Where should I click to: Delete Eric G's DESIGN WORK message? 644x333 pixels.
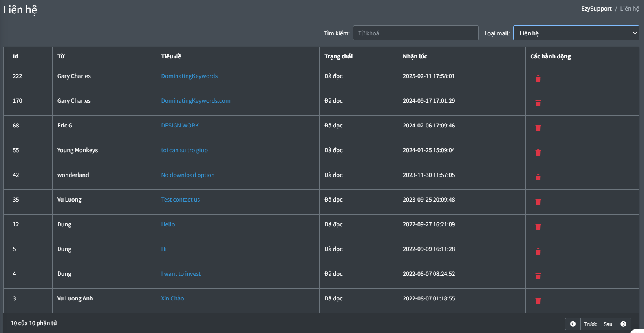point(538,128)
